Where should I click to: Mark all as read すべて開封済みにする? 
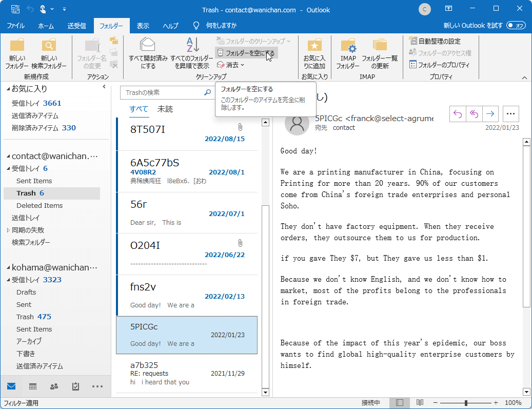[x=148, y=54]
